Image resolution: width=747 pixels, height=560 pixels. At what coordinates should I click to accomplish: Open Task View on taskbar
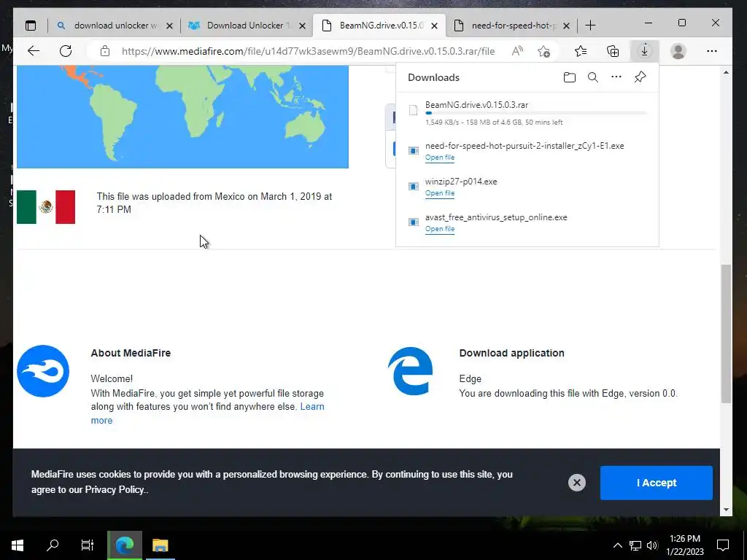point(88,545)
